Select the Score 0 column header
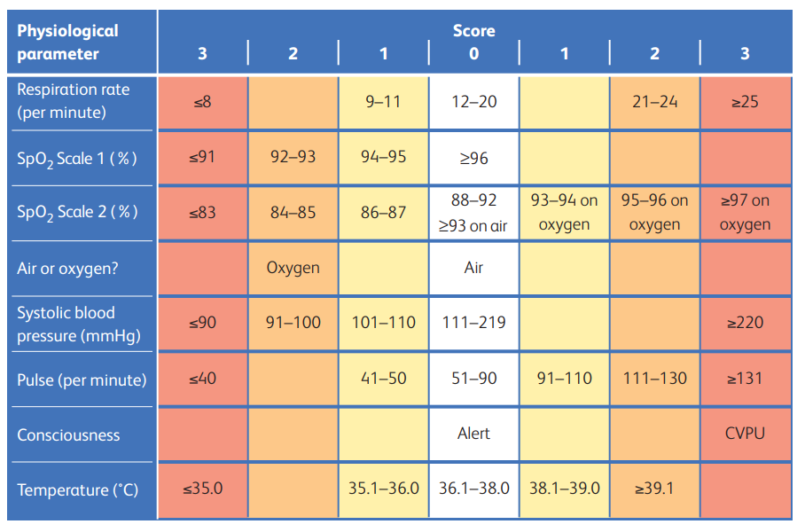The height and width of the screenshot is (532, 805). click(473, 53)
